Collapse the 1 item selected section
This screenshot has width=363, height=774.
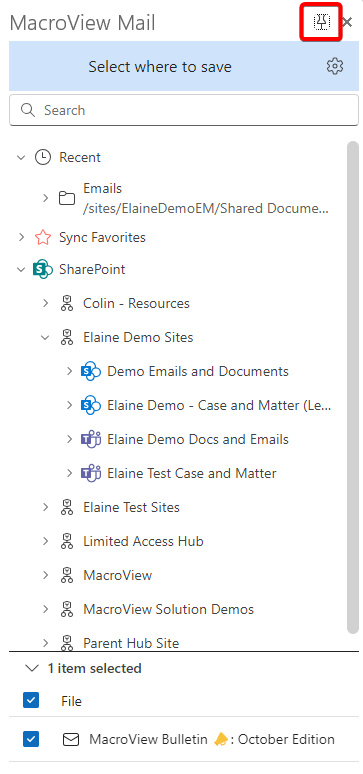click(32, 668)
